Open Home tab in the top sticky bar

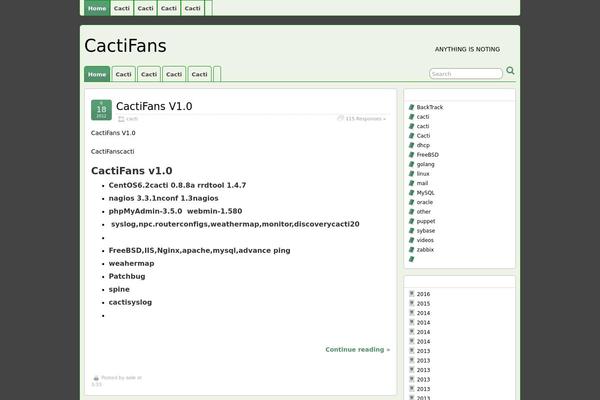pos(97,8)
